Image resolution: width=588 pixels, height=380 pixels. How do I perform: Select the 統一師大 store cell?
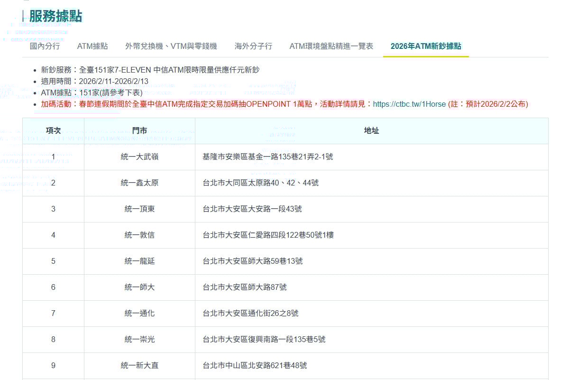(139, 287)
